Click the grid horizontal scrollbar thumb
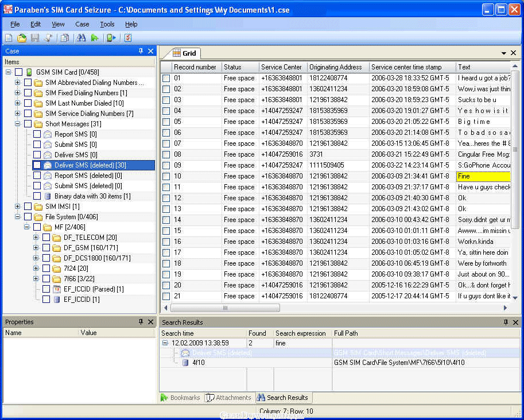 [225, 308]
